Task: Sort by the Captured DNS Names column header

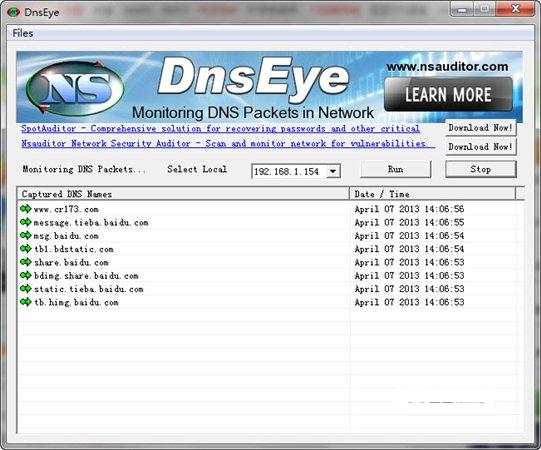Action: 183,194
